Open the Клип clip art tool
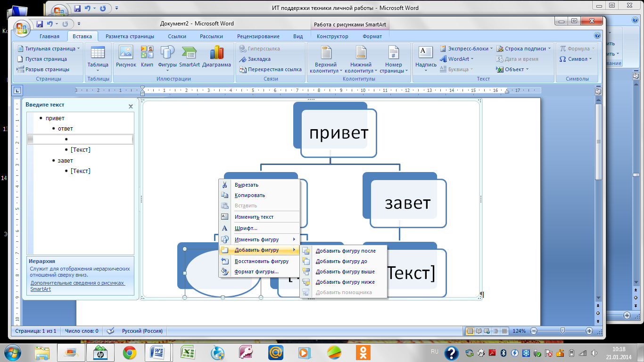 pos(147,57)
